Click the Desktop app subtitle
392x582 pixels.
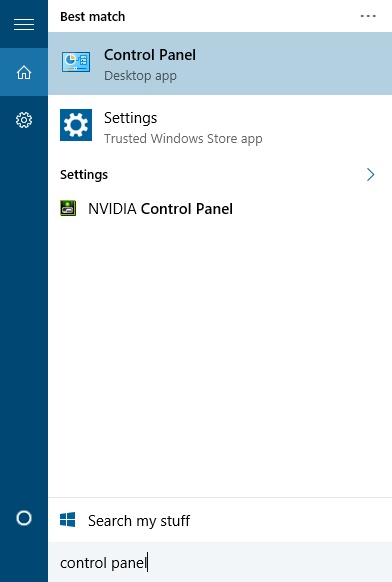click(140, 76)
